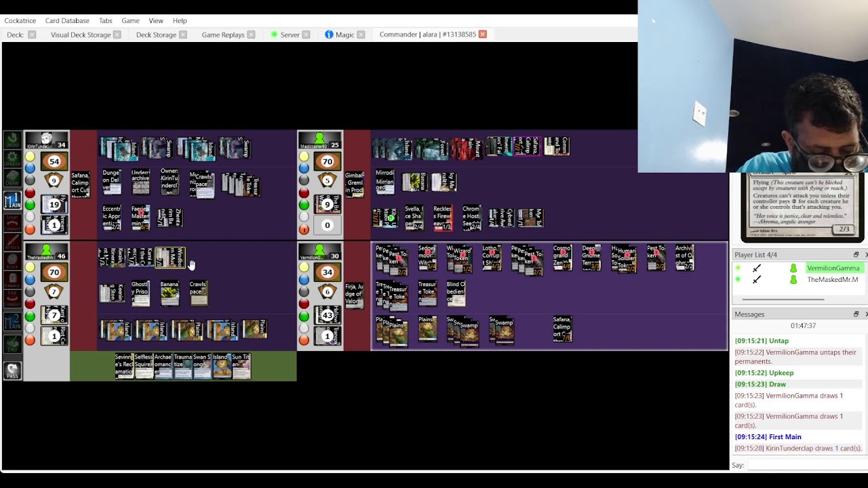Viewport: 868px width, 488px height.
Task: Click KirinTunderclap's life counter showing 54
Action: coord(54,162)
